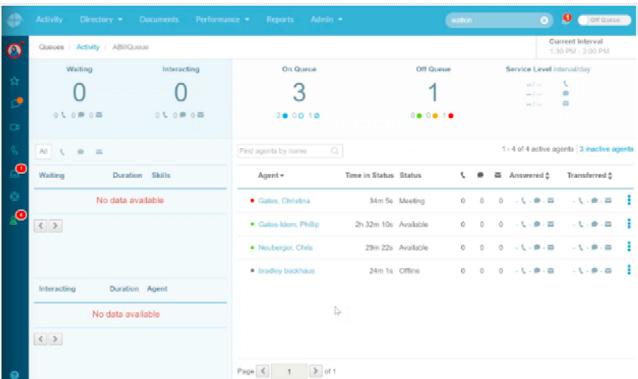Sort by Agent column dropdown
The image size is (638, 379).
click(x=271, y=175)
